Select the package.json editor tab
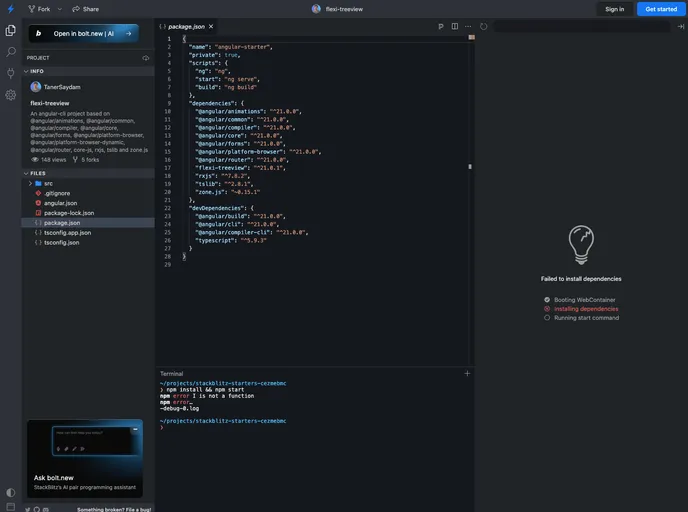This screenshot has height=512, width=688. [186, 26]
